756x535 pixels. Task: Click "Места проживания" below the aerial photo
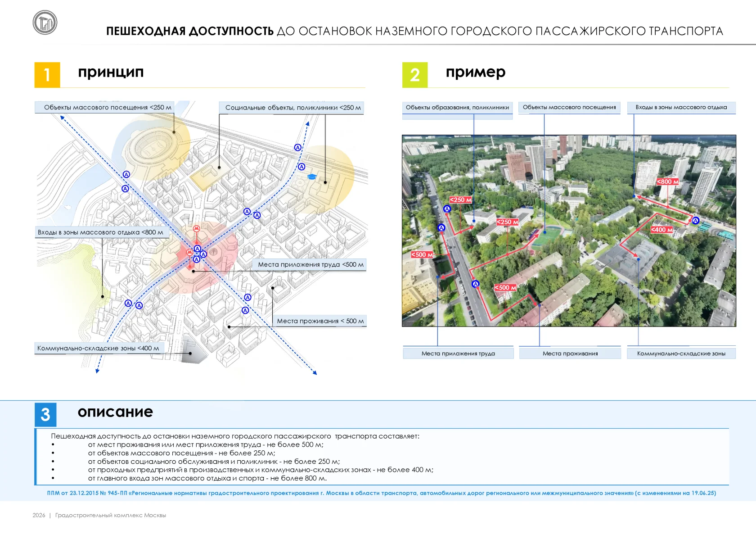pyautogui.click(x=570, y=354)
